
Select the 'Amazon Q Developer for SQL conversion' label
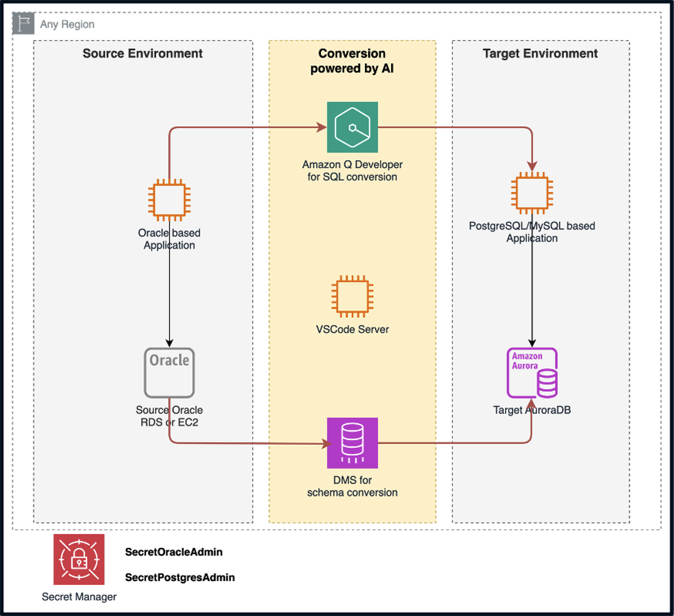click(352, 171)
